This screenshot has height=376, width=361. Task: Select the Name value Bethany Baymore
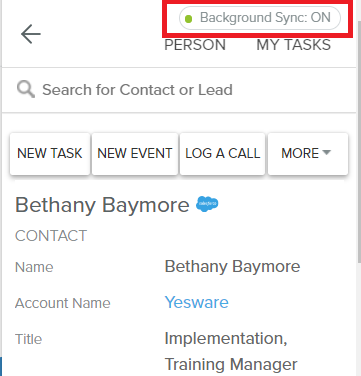[x=232, y=266]
